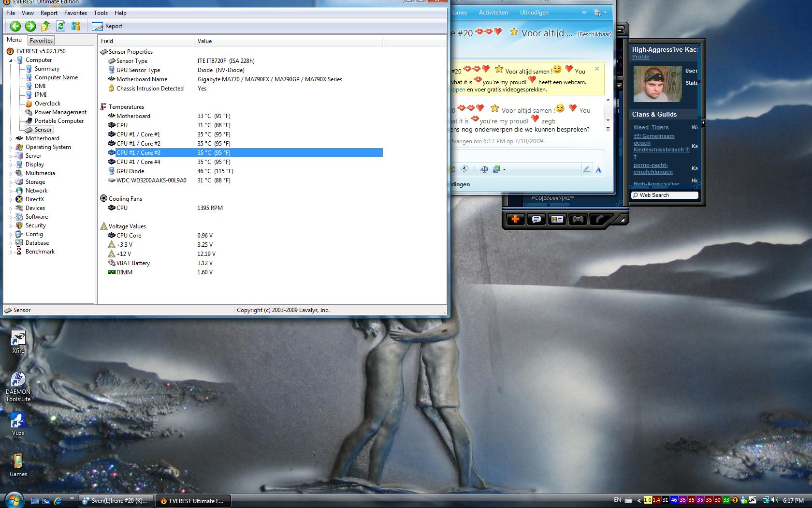Click the Field column header

point(146,41)
